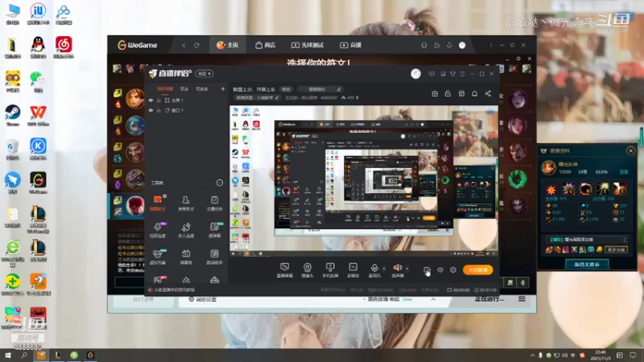
Task: Open the notification bell in 直播伴侣
Action: 474,93
